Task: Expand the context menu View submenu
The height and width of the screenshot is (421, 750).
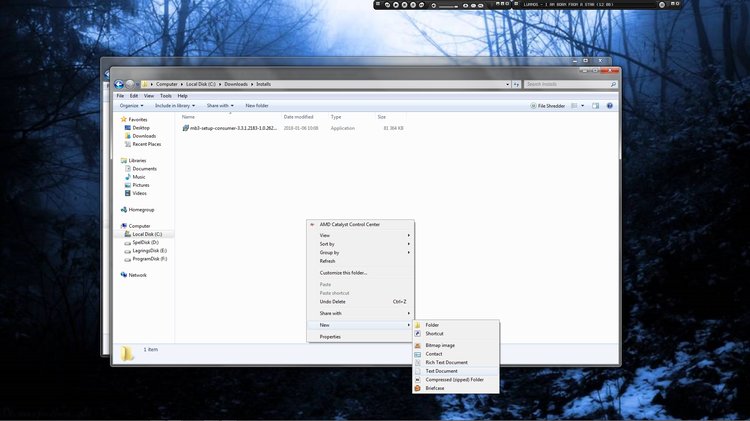Action: tap(360, 235)
